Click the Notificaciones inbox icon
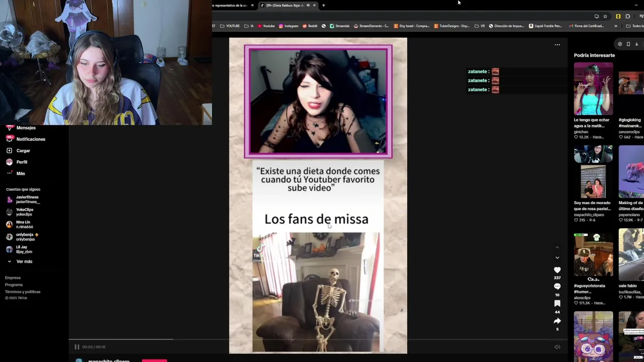 pos(9,139)
